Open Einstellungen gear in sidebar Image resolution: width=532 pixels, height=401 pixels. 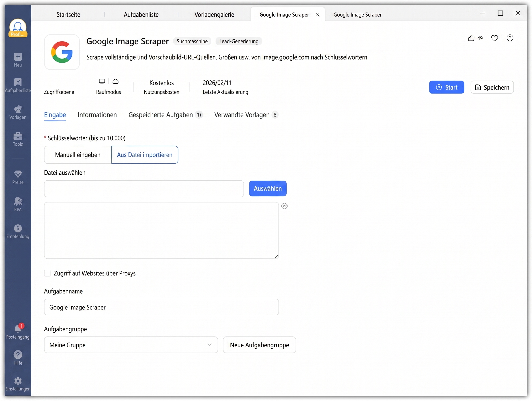[18, 381]
